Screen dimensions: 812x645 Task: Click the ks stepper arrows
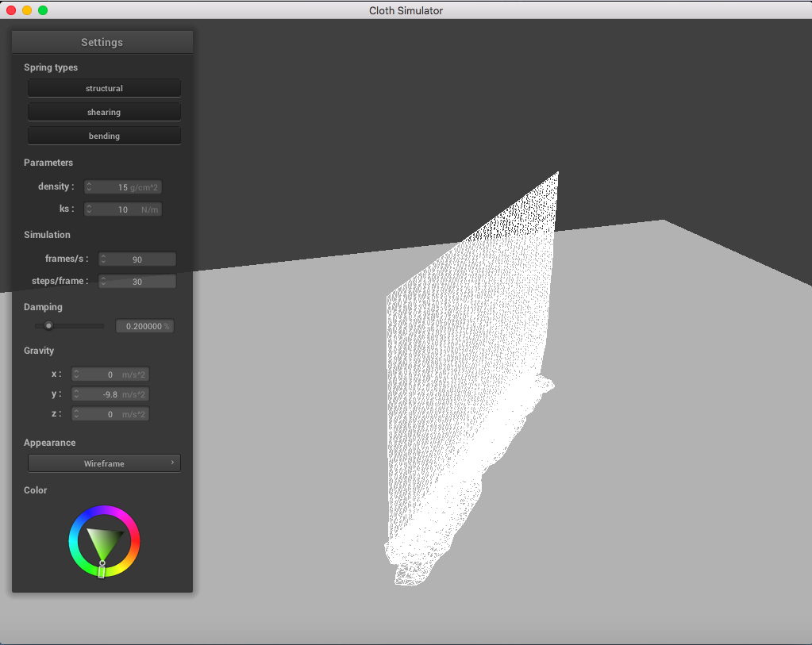[89, 209]
